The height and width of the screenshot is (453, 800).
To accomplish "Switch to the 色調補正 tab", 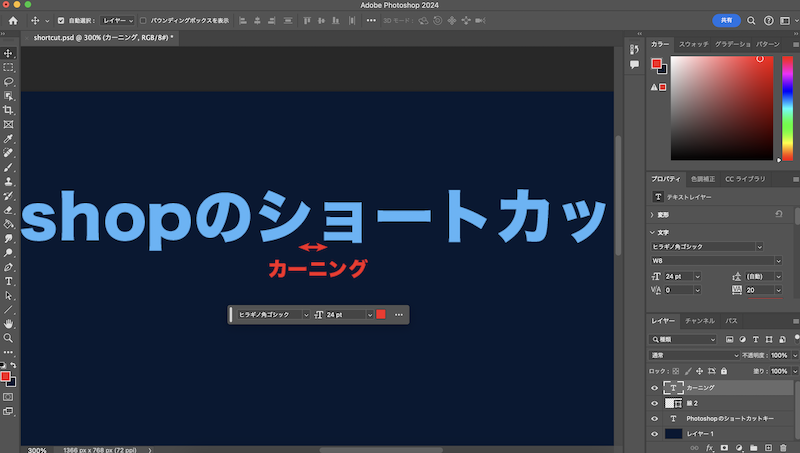I will [703, 179].
